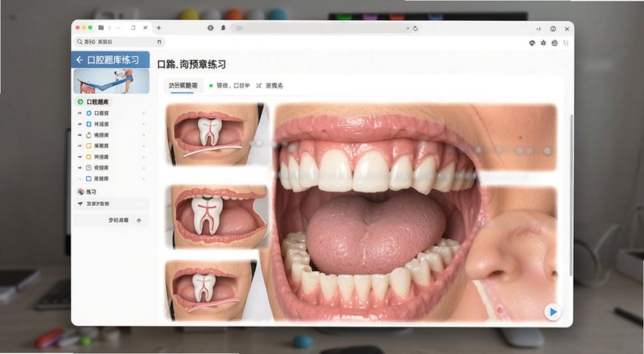
Task: Click the square window icon on the tab
Action: click(133, 27)
